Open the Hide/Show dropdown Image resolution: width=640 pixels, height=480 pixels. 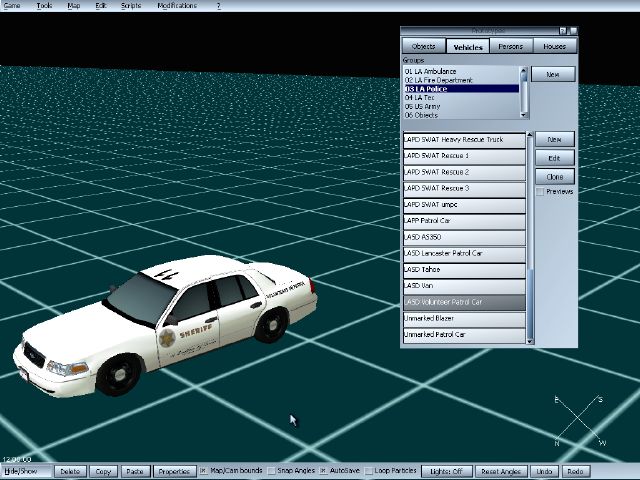pos(26,471)
